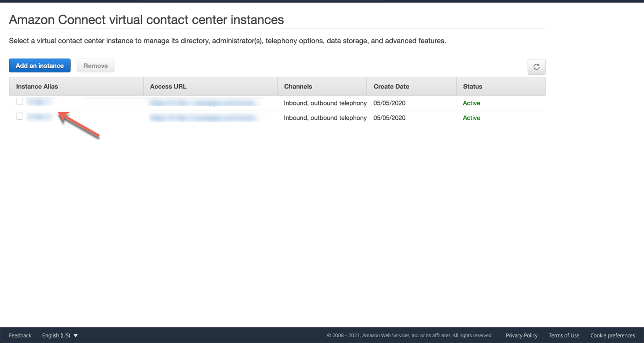Click the first row's Active status
This screenshot has height=343, width=644.
[x=471, y=103]
